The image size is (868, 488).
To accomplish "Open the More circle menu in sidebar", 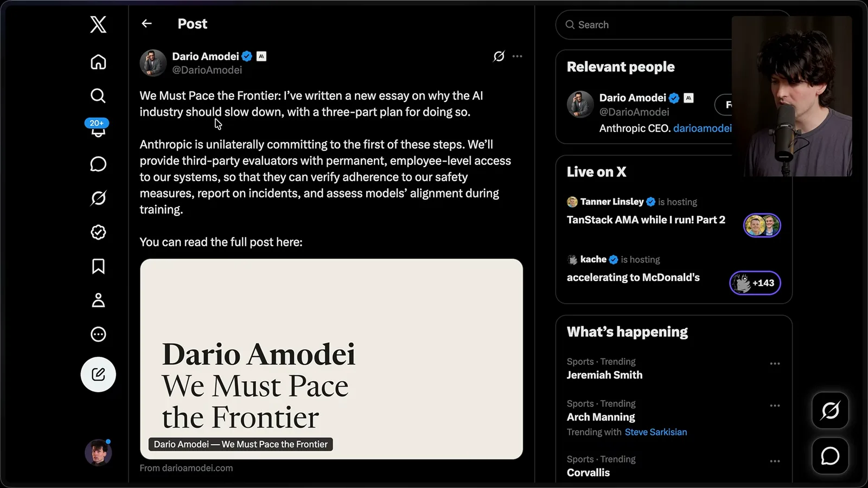I will click(x=98, y=334).
